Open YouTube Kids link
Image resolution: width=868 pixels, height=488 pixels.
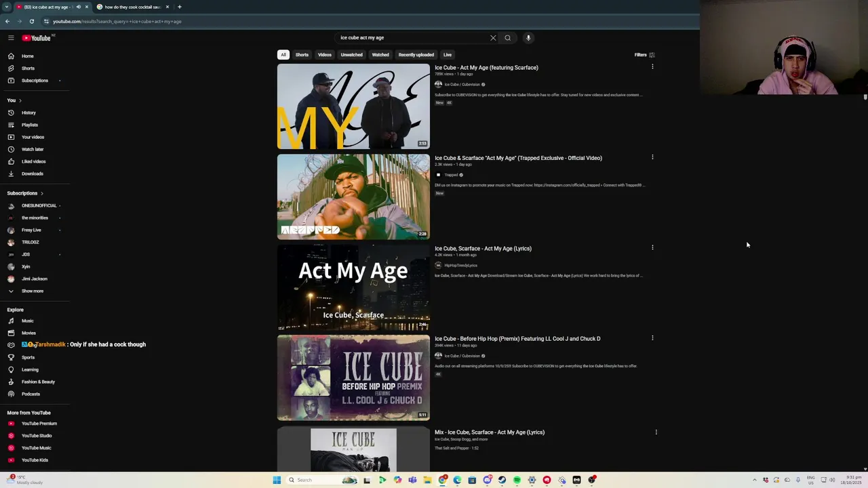click(x=35, y=460)
